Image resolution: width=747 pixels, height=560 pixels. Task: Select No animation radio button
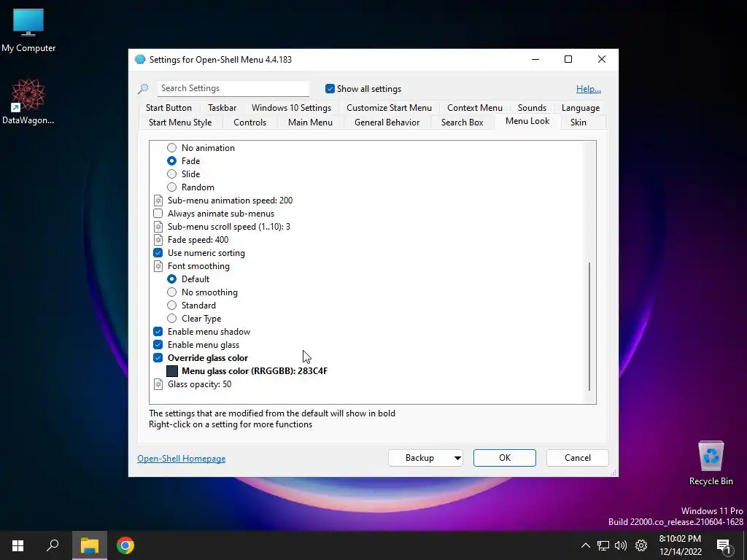tap(171, 148)
